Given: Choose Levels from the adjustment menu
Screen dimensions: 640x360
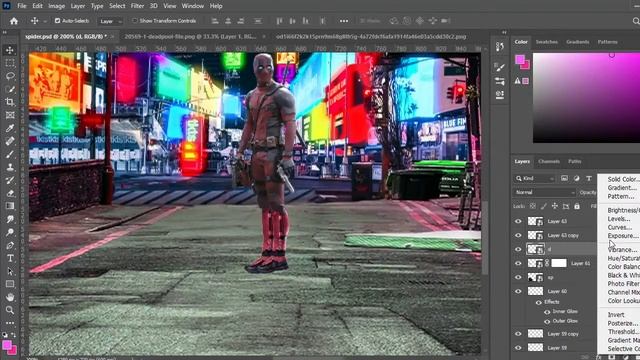Looking at the screenshot, I should (618, 219).
